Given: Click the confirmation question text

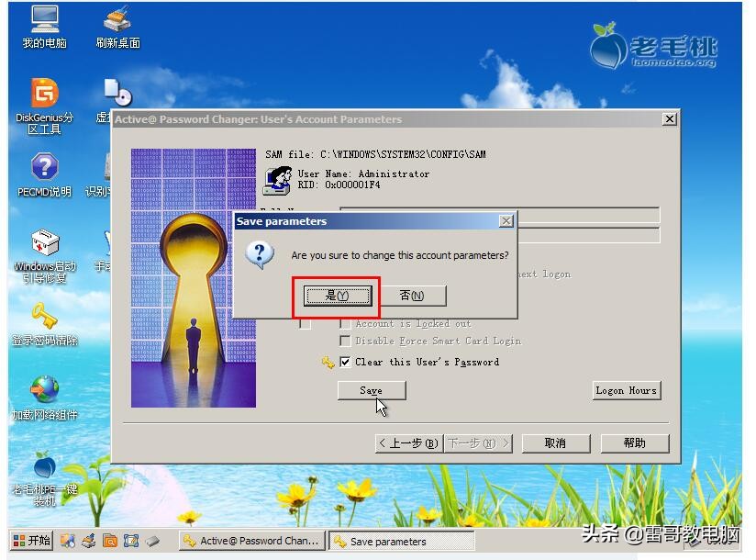Looking at the screenshot, I should coord(400,255).
